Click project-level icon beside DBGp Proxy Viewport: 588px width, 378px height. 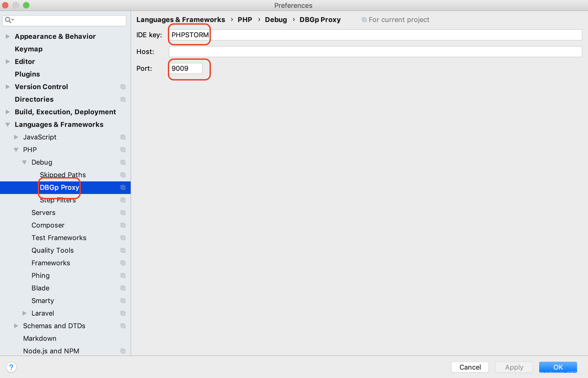123,187
